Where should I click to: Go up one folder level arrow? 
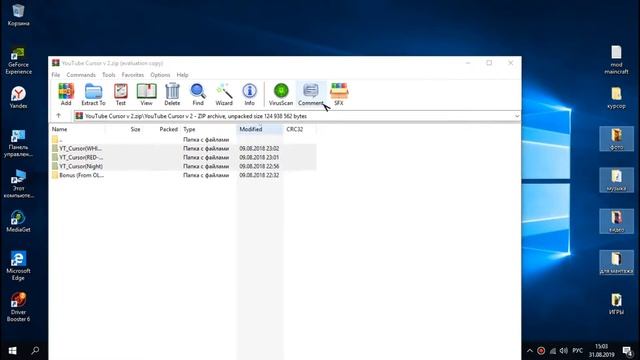pos(58,116)
